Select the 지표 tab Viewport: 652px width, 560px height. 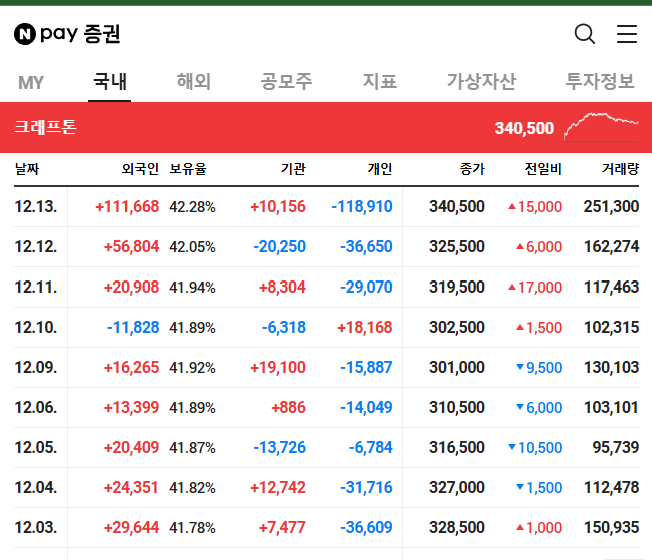tap(380, 81)
